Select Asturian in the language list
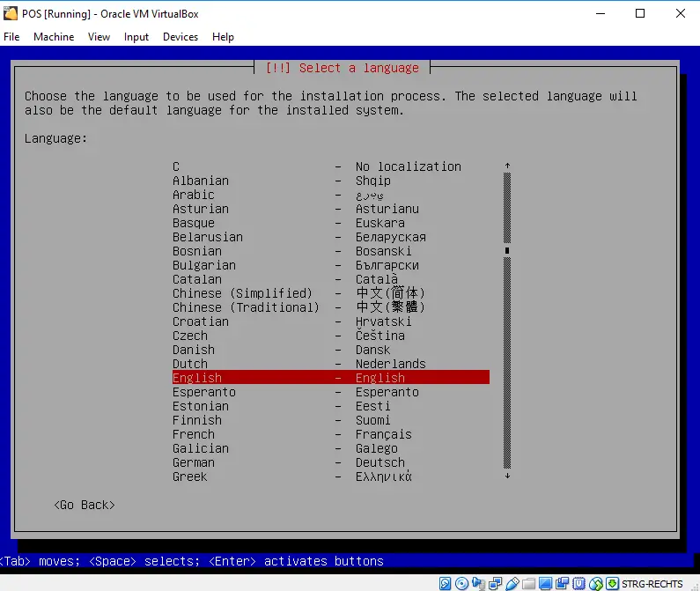The width and height of the screenshot is (700, 591). coord(331,209)
